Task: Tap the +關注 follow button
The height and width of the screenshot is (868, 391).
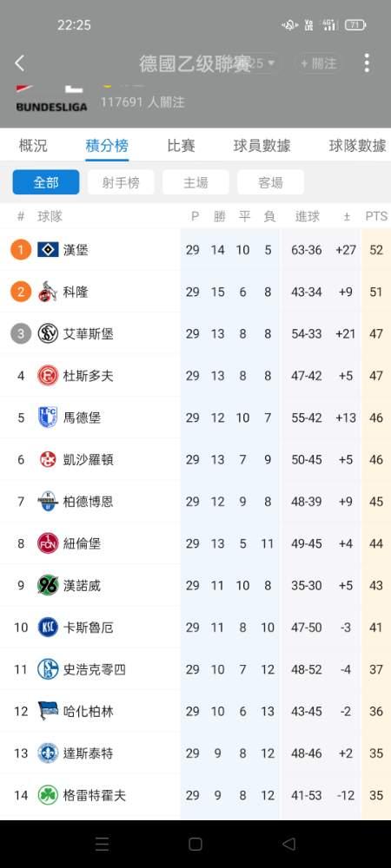Action: click(x=319, y=63)
